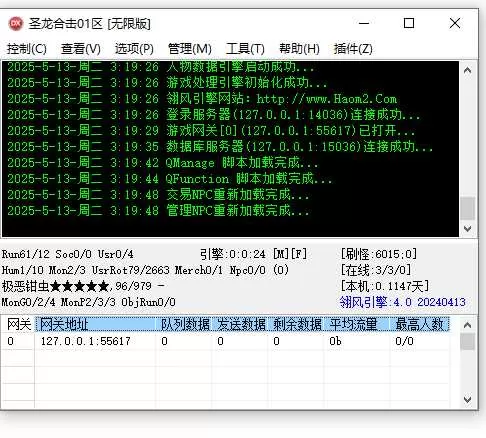Click the 管理NPC重新加载完成 log line

tap(158, 211)
